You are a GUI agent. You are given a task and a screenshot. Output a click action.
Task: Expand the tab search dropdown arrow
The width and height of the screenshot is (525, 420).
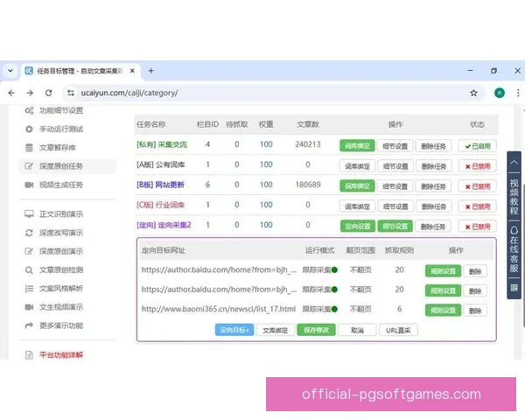point(10,71)
